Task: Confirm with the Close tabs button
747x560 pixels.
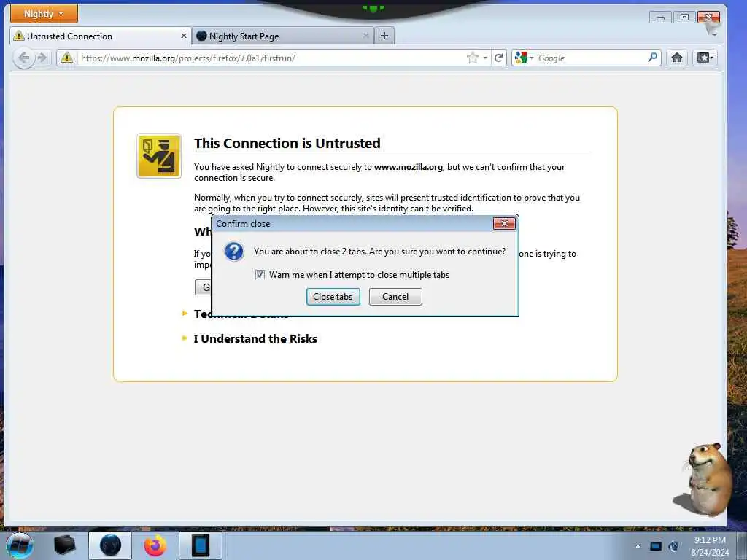Action: click(333, 297)
